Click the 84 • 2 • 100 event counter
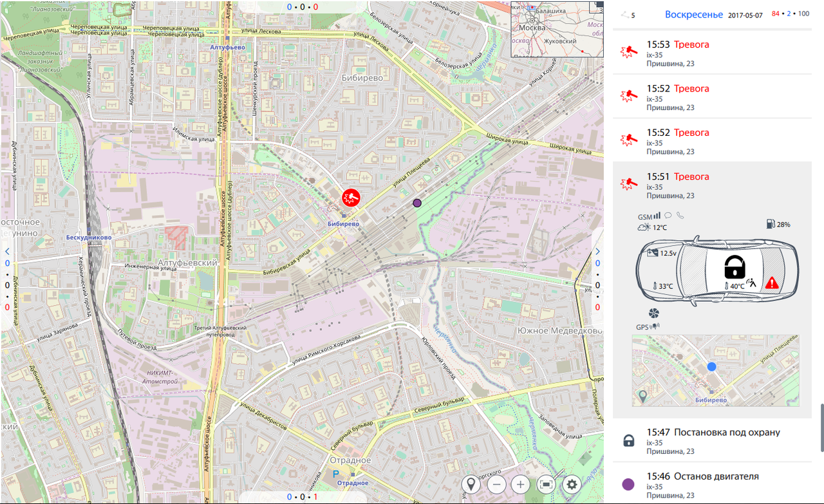 coord(791,14)
